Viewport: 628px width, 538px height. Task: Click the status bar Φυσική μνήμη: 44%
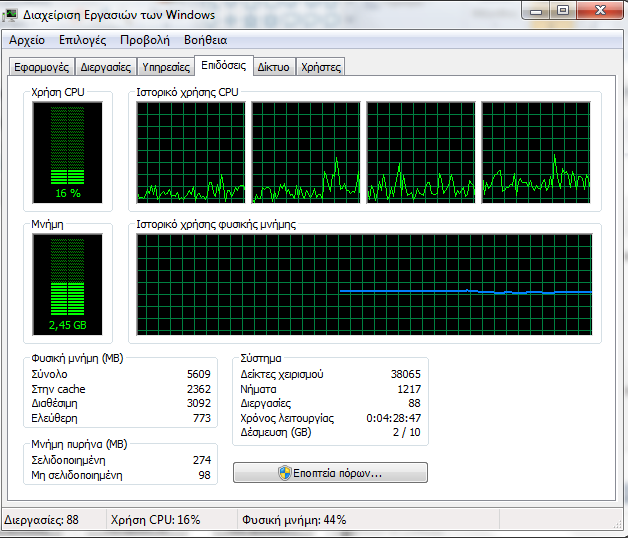[294, 520]
